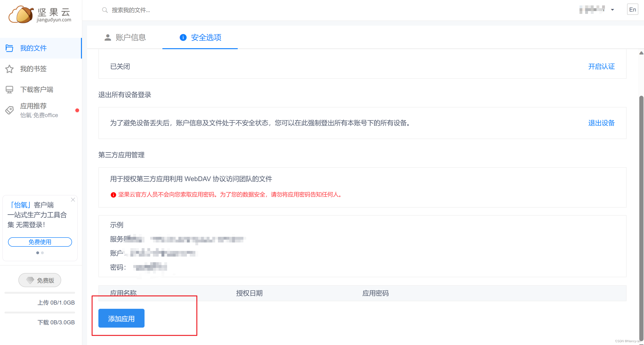Click the search magnifier icon
The height and width of the screenshot is (345, 644).
click(105, 10)
